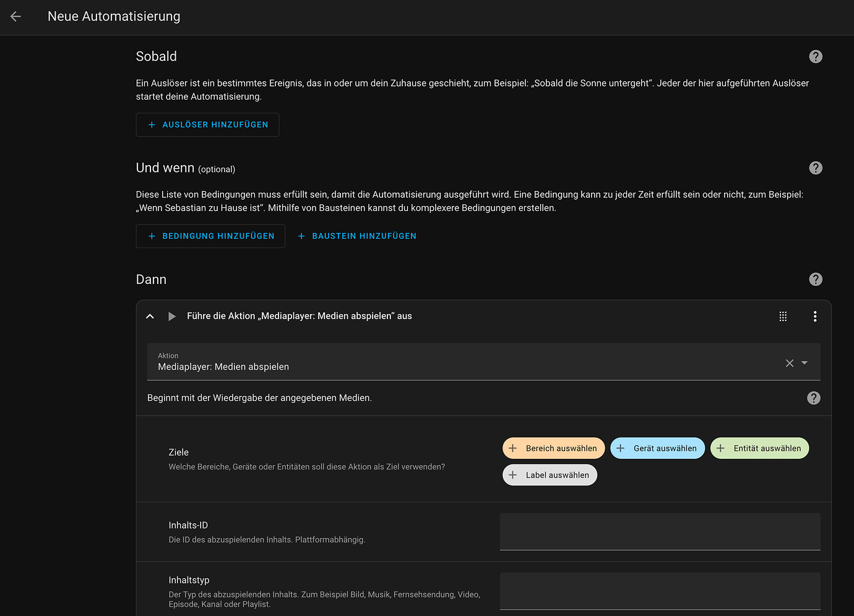Image resolution: width=854 pixels, height=616 pixels.
Task: Choose Entität auswählen target chip
Action: [760, 448]
